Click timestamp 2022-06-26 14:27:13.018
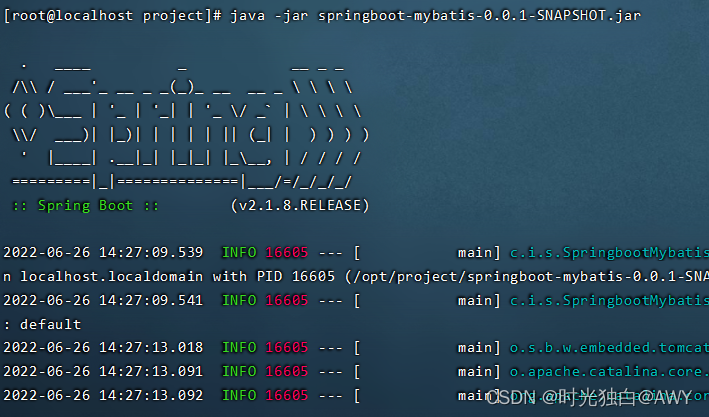 (x=103, y=347)
